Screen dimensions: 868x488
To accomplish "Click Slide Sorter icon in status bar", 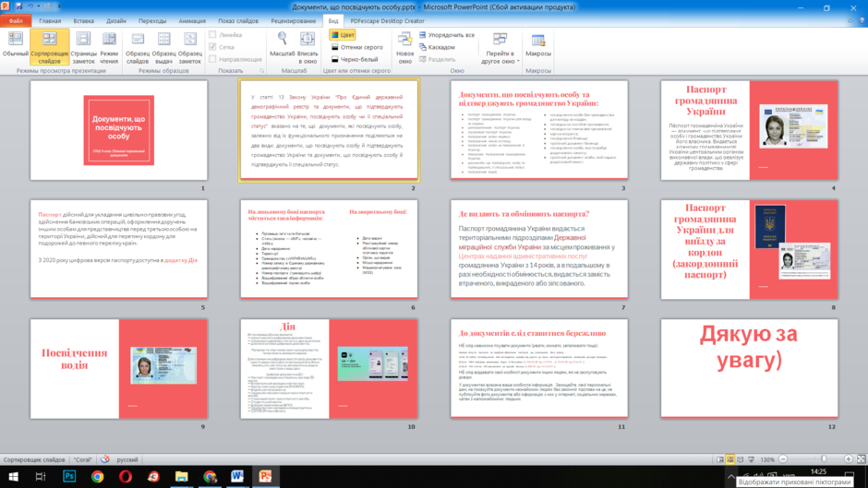I will pos(730,459).
